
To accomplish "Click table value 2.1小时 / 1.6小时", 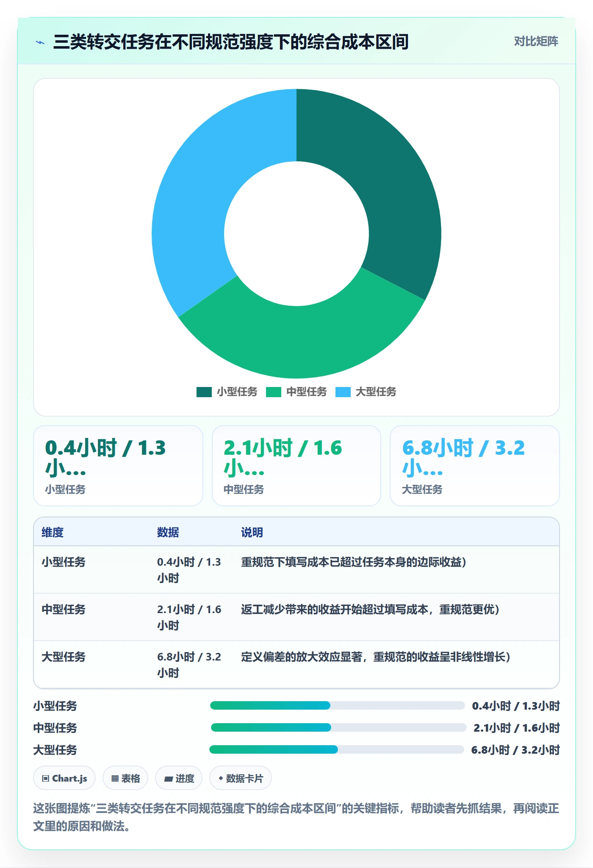I will (x=189, y=617).
